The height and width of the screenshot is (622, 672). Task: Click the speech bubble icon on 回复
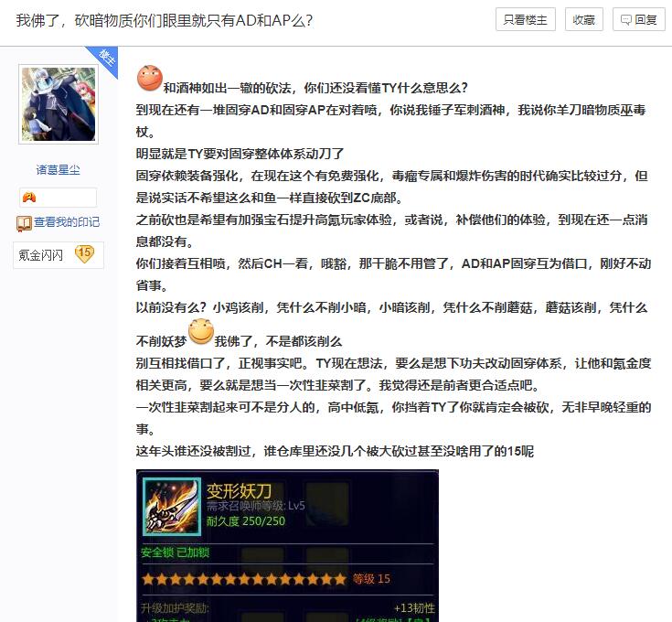625,20
